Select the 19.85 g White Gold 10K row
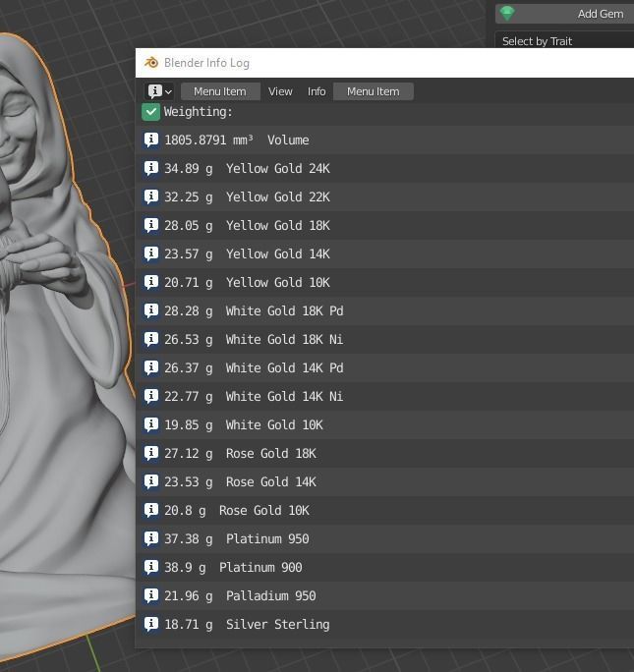This screenshot has width=634, height=672. point(384,425)
